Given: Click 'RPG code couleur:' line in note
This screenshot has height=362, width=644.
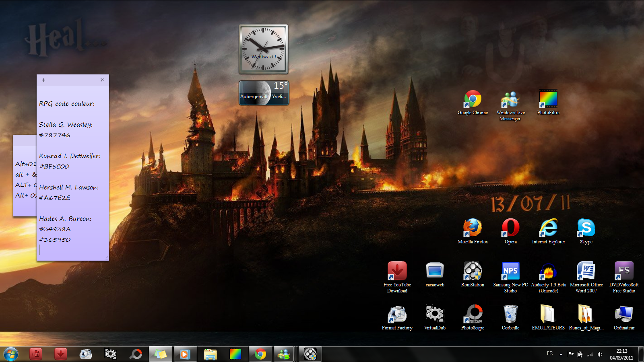Looking at the screenshot, I should pyautogui.click(x=67, y=104).
